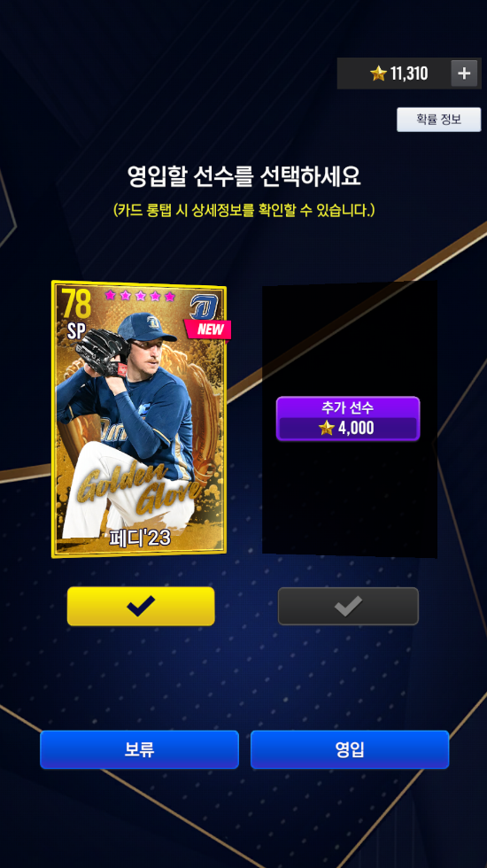Click the Golden Glove script text
The image size is (487, 868).
coord(140,486)
